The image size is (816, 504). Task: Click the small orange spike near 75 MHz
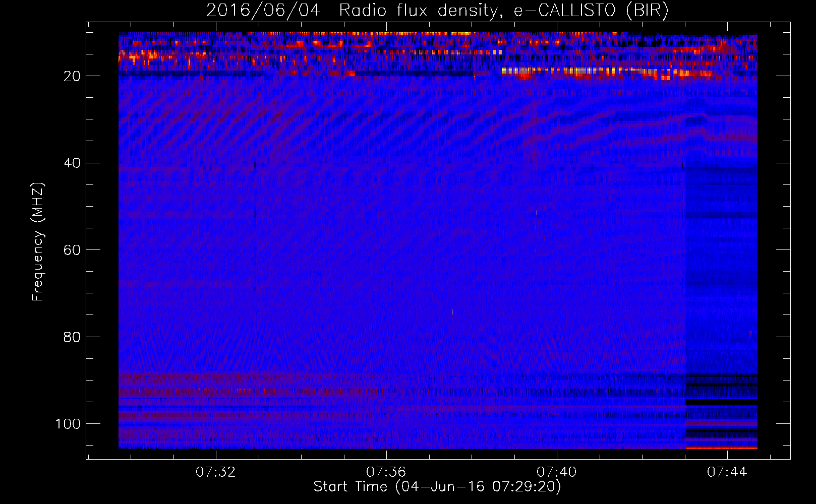pyautogui.click(x=452, y=312)
